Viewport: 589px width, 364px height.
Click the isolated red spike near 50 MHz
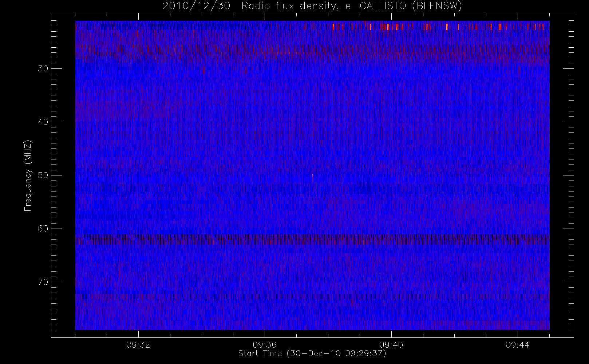(312, 177)
